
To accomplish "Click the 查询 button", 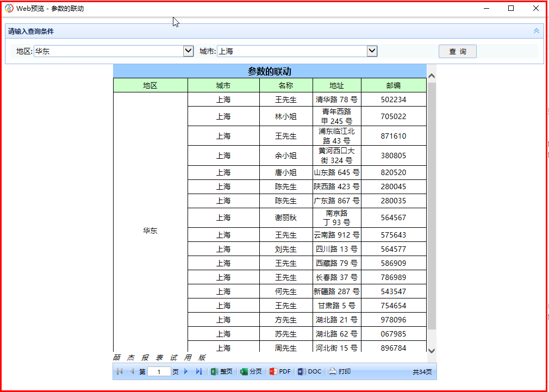I will coord(457,51).
